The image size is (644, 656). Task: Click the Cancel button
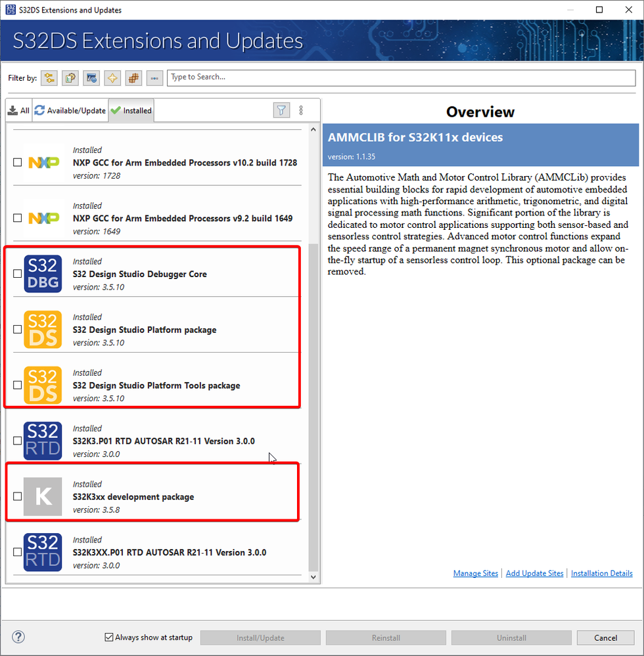click(605, 638)
